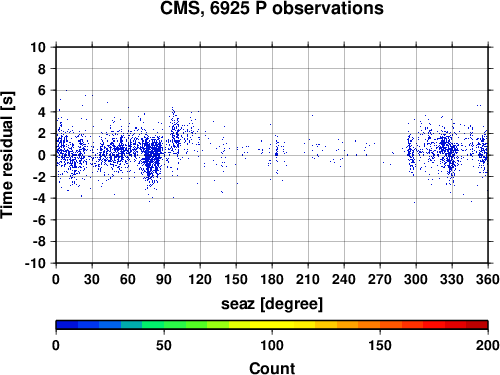The width and height of the screenshot is (500, 375).
Task: Click the 'Time residual [s]' y-axis label
Action: (x=7, y=155)
